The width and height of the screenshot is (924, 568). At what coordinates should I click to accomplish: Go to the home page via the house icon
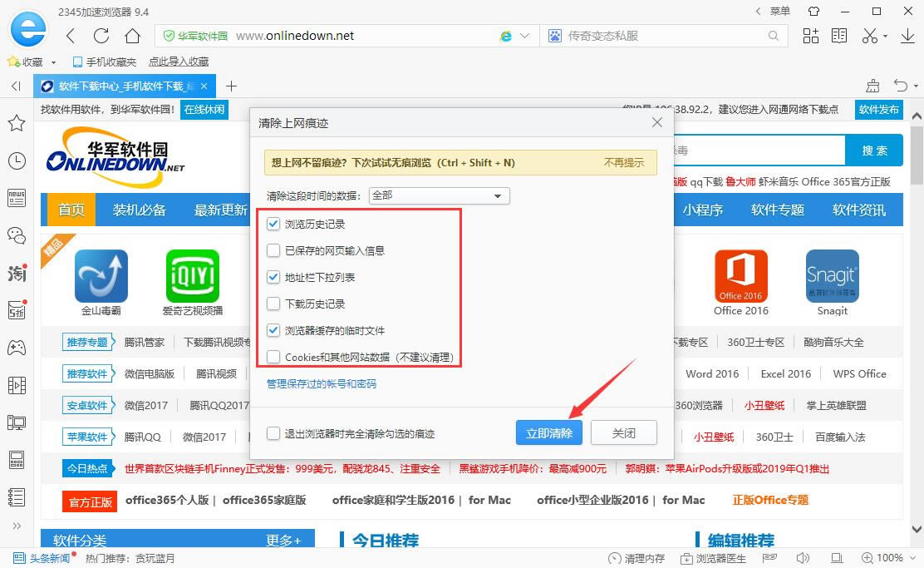(133, 36)
